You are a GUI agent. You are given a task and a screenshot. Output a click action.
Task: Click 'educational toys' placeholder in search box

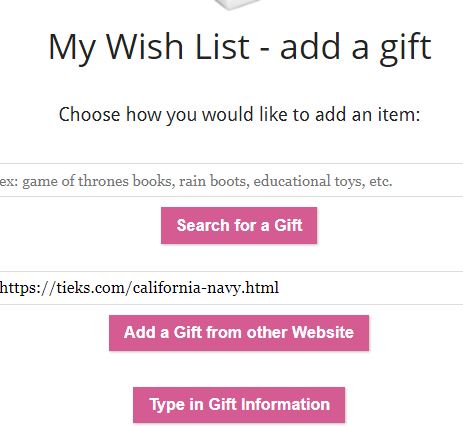[x=309, y=181]
